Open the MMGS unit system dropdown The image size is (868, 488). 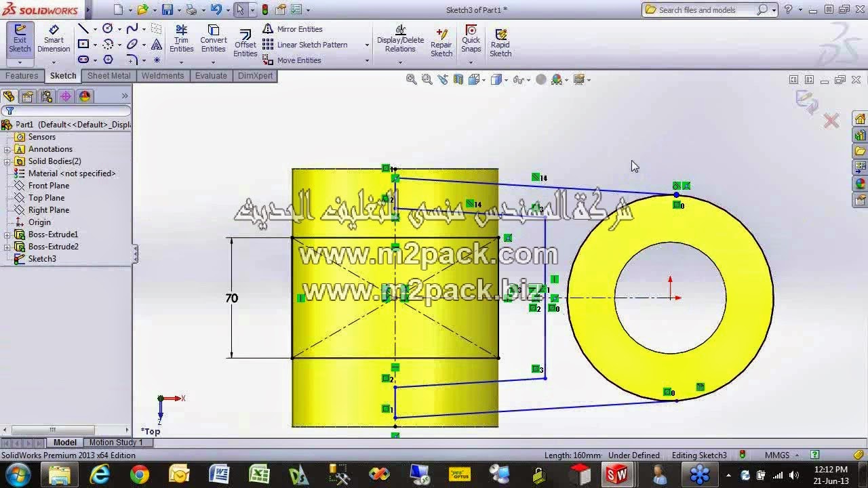coord(797,455)
